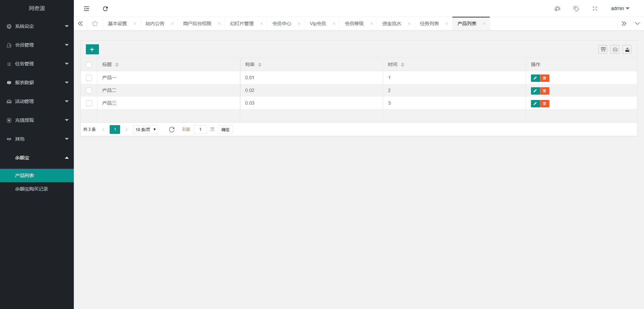Toggle the select-all header checkbox
The image size is (644, 309).
[89, 65]
